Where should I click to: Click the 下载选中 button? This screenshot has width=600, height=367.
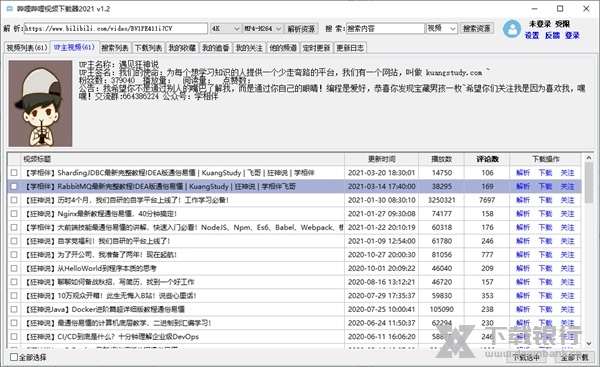527,357
